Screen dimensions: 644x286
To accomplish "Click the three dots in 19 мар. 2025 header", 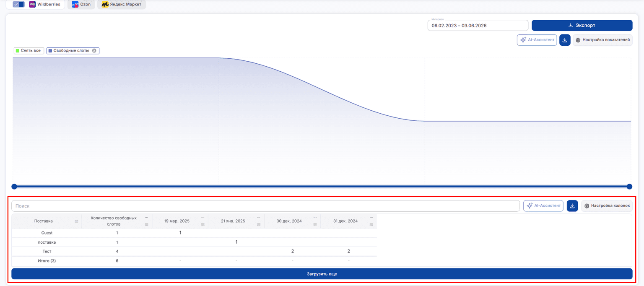I will click(x=203, y=217).
